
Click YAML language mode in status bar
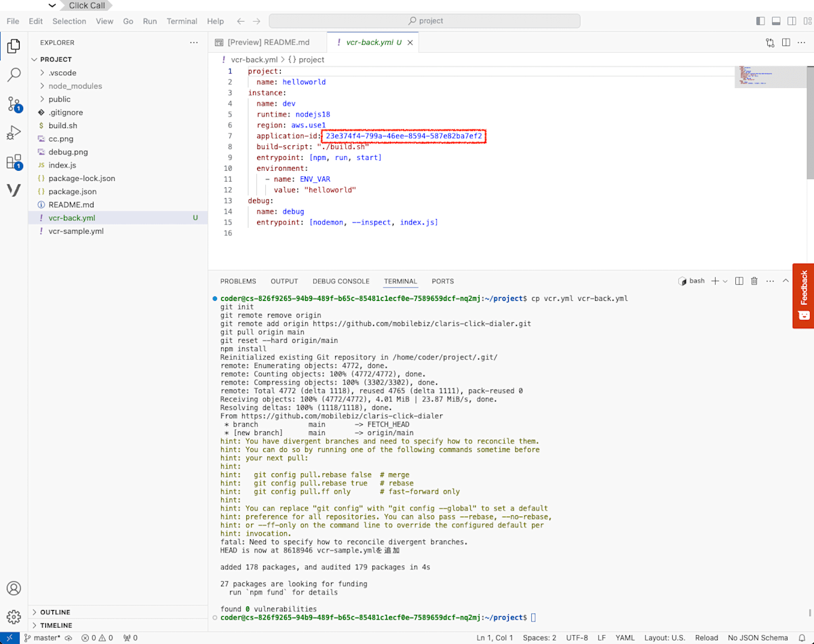(625, 637)
